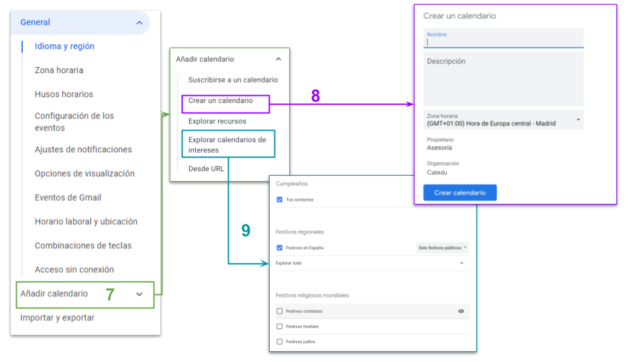644x362 pixels.
Task: Uncheck Festivos en España checkbox
Action: tap(280, 247)
